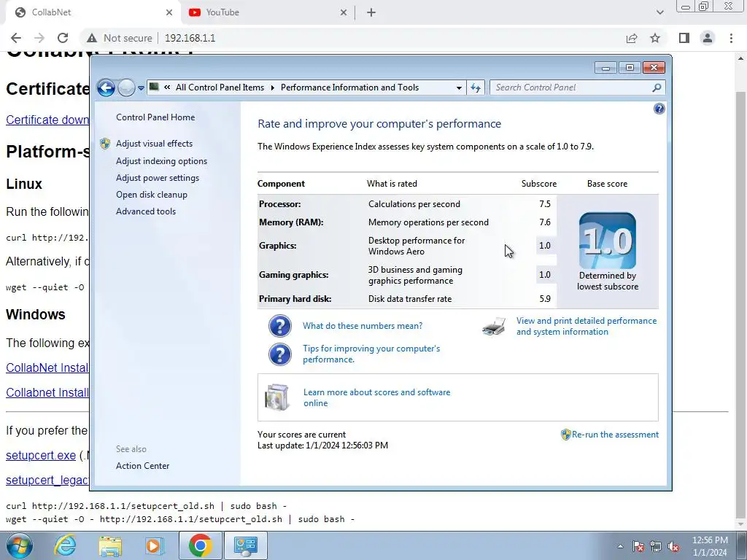Image resolution: width=747 pixels, height=560 pixels.
Task: Click question icon beside performance tips
Action: [x=280, y=354]
